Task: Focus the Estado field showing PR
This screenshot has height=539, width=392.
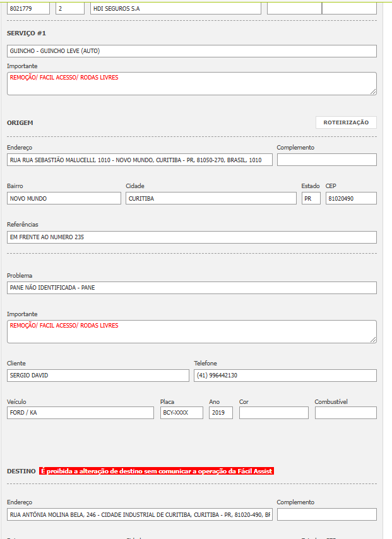Action: click(311, 198)
